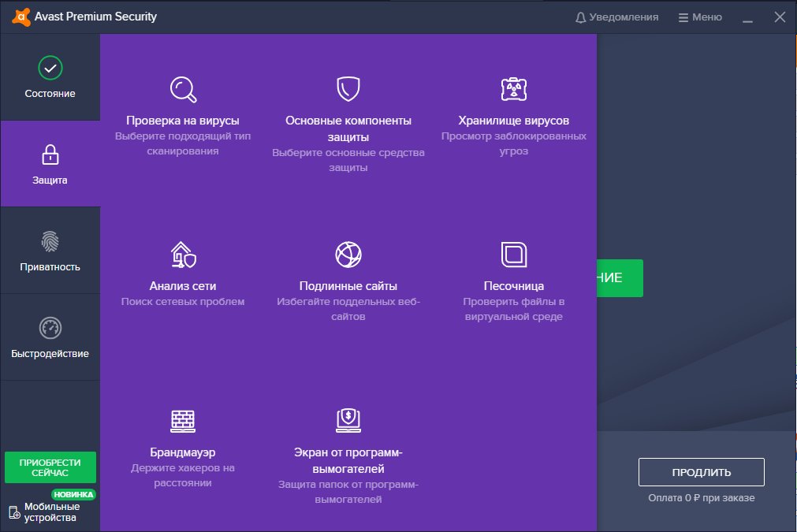Click the text Проверить файлы в виртуальной среде
This screenshot has width=797, height=532.
pos(514,309)
